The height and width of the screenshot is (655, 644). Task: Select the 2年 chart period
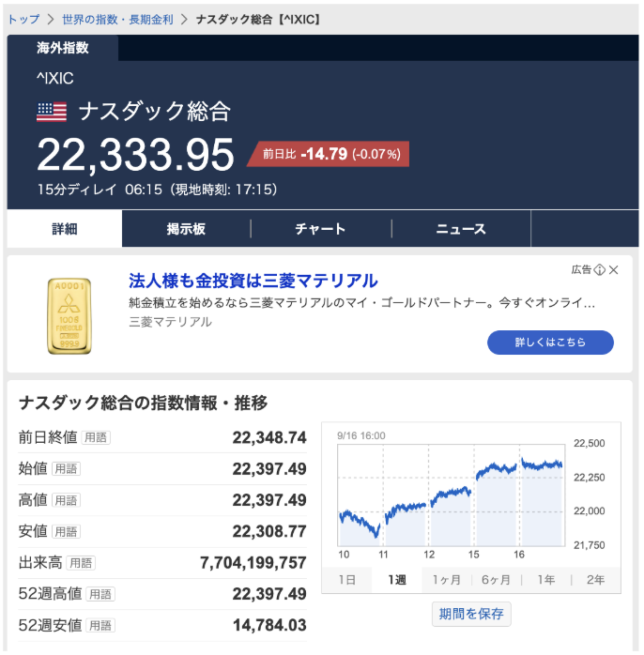[595, 580]
